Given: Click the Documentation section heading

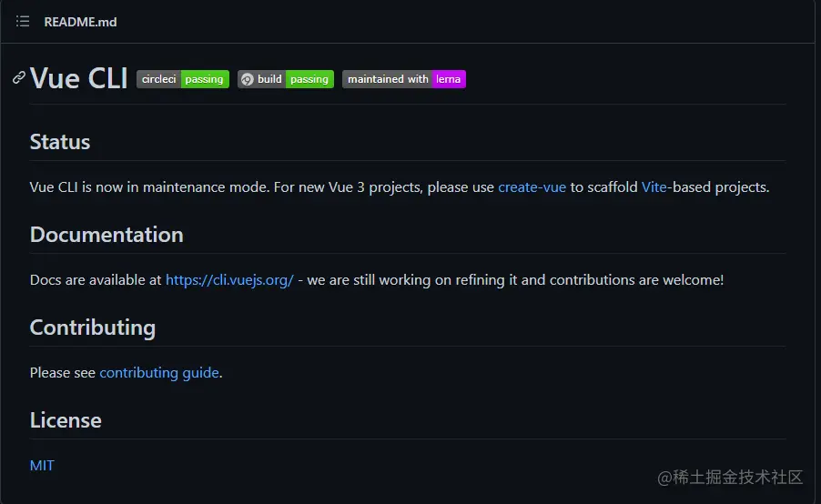Looking at the screenshot, I should pyautogui.click(x=106, y=235).
